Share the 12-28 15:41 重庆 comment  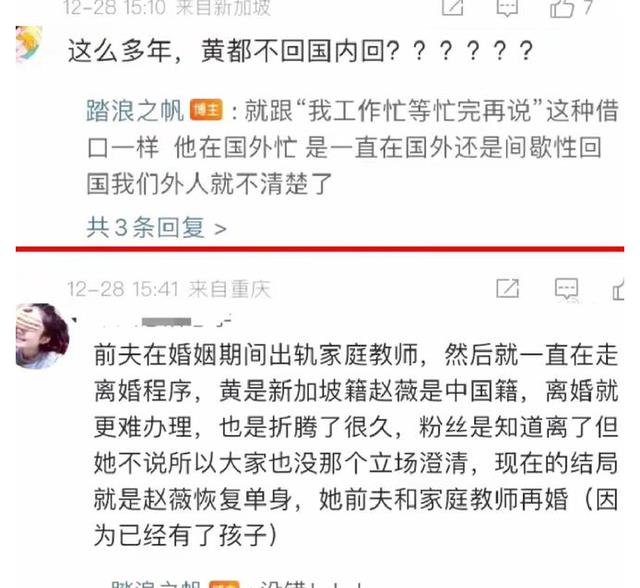point(507,288)
